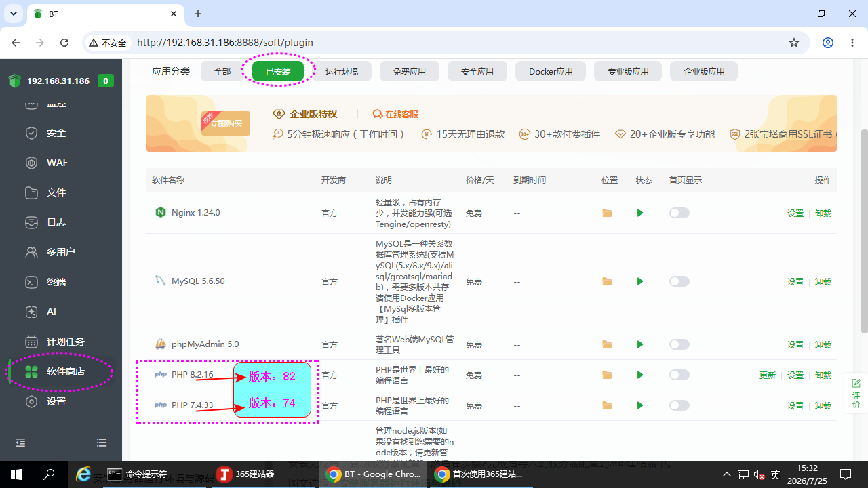Click the PHP 8.2.16 status play icon
This screenshot has height=488, width=868.
pos(639,375)
